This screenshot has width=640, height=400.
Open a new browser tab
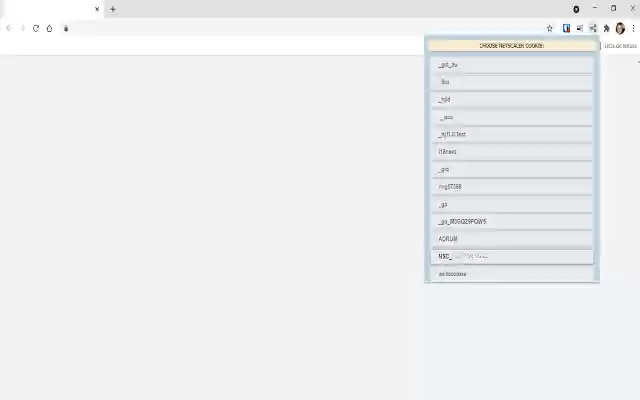113,9
